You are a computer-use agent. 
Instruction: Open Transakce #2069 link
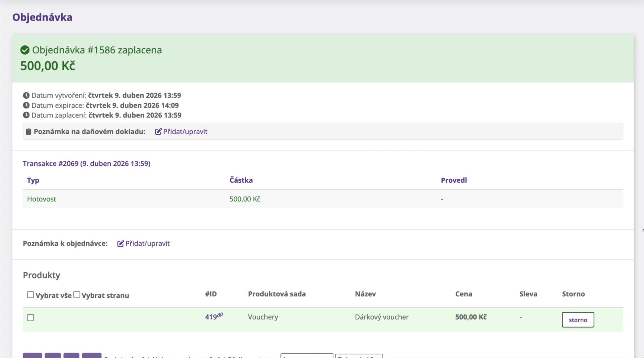coord(86,163)
